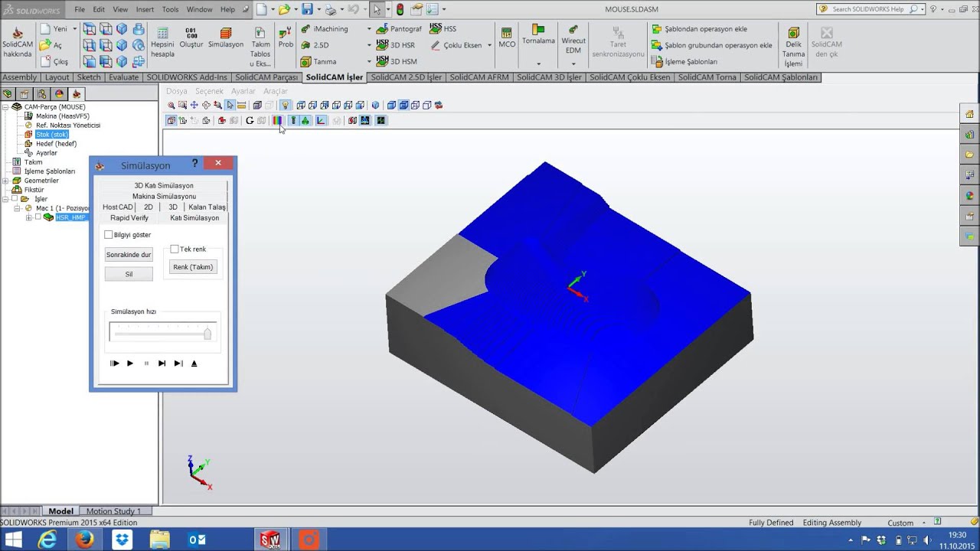Screen dimensions: 980x551
Task: Click zoom magnifier in simulation toolbar
Action: 171,106
